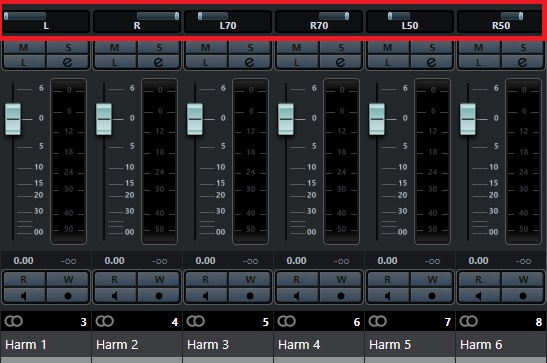
Task: Solo the Harm 1 channel
Action: (67, 47)
